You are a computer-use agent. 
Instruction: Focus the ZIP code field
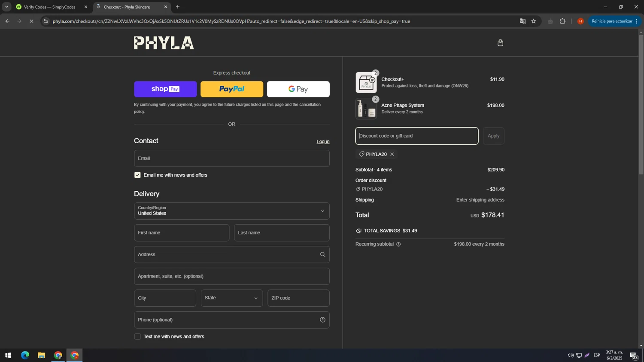click(298, 298)
